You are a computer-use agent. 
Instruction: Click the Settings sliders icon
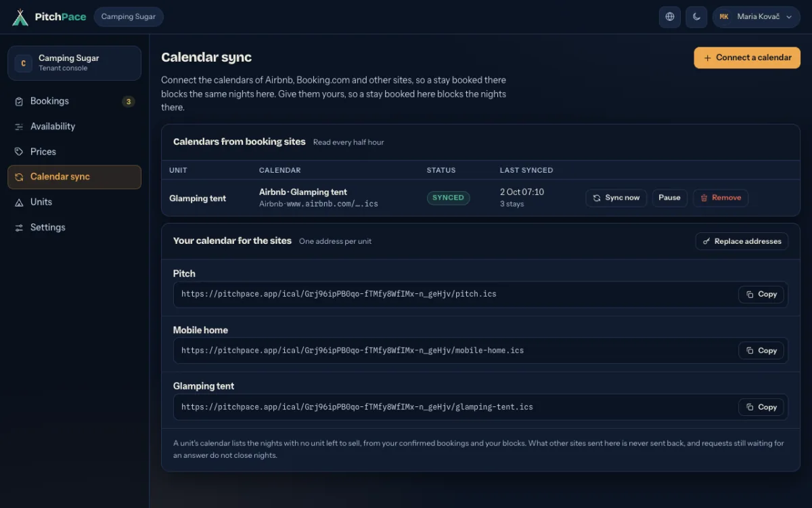click(19, 228)
